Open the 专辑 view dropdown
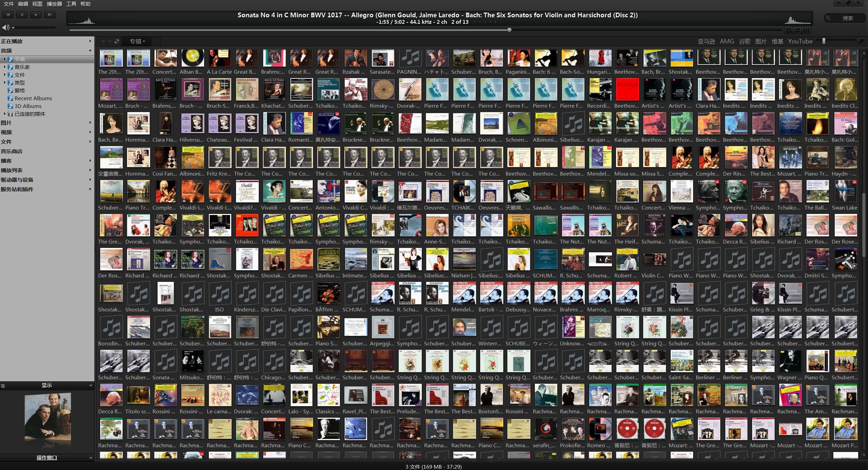Screen dimensions: 868x470 [137, 41]
